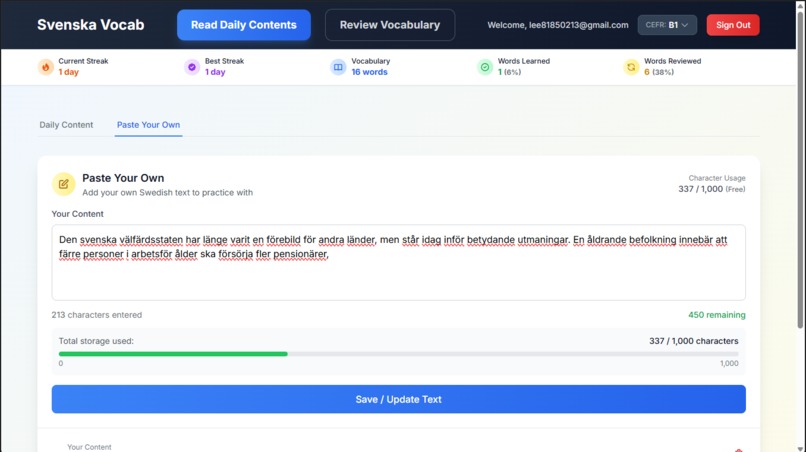
Task: Click the Character Usage '337 / 1,000 (Free)' value
Action: [x=711, y=189]
